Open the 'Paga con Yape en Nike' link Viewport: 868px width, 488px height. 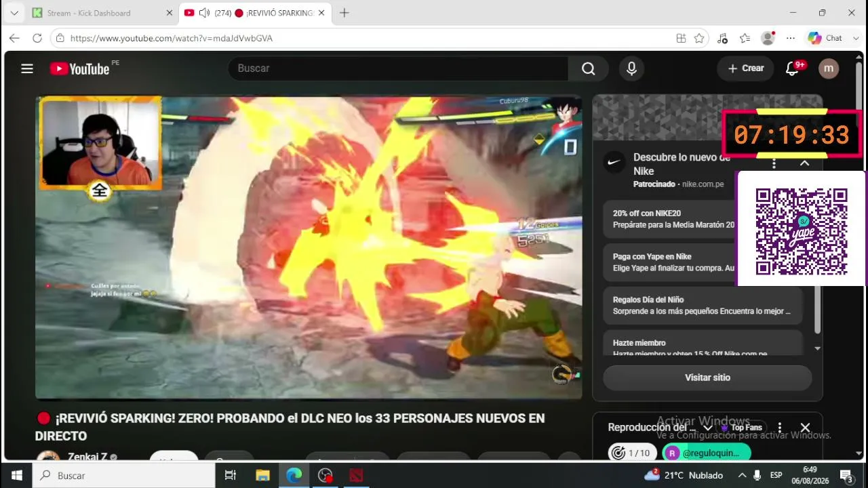[669, 262]
